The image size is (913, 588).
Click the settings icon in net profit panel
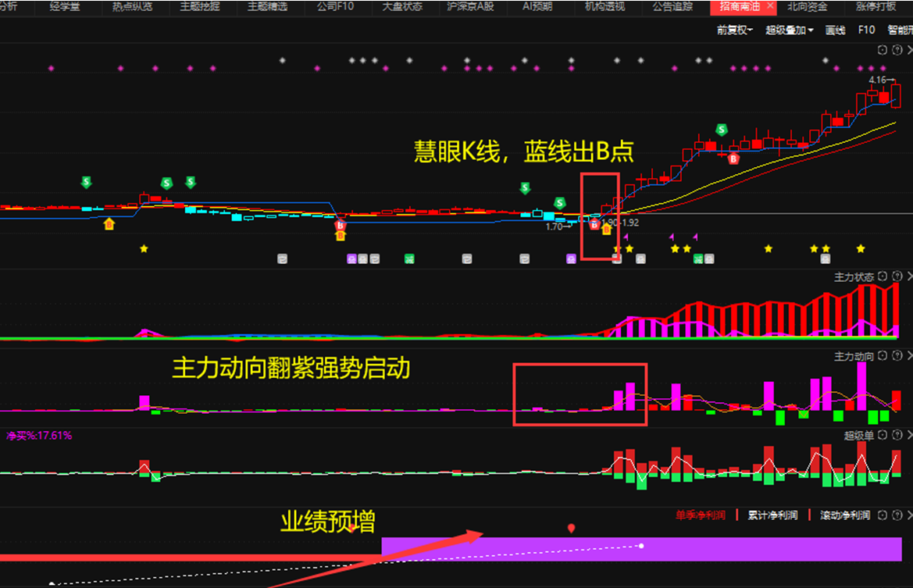(883, 515)
